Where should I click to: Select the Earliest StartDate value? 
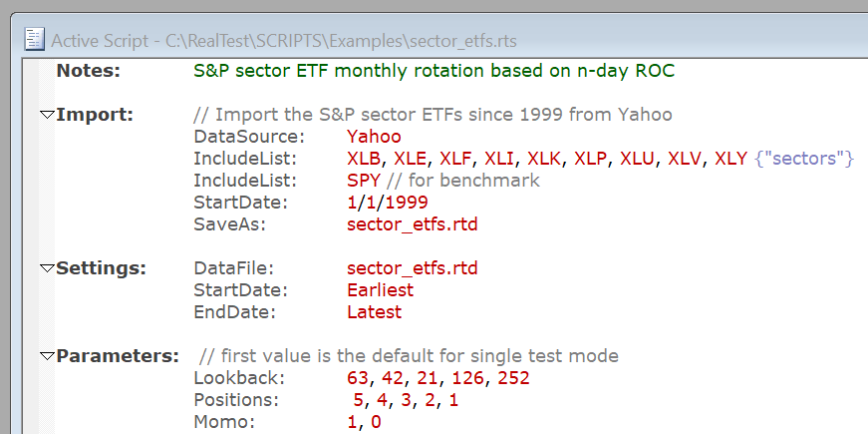[x=380, y=290]
